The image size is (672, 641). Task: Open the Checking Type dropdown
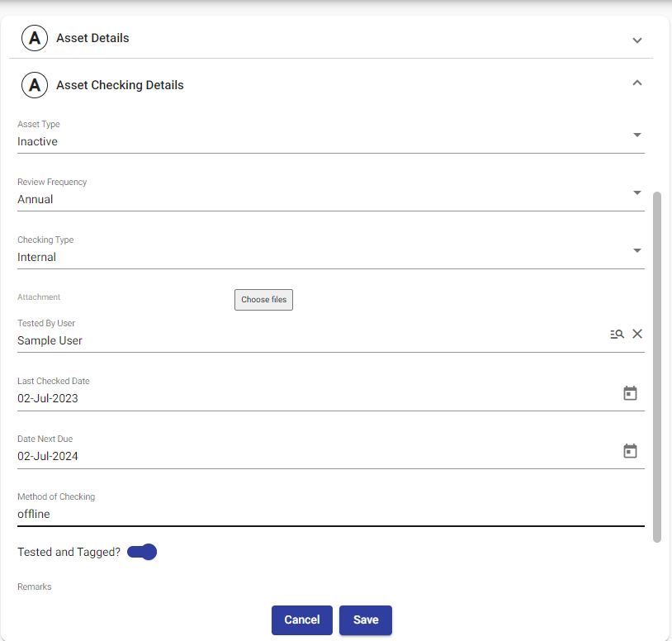(x=637, y=251)
